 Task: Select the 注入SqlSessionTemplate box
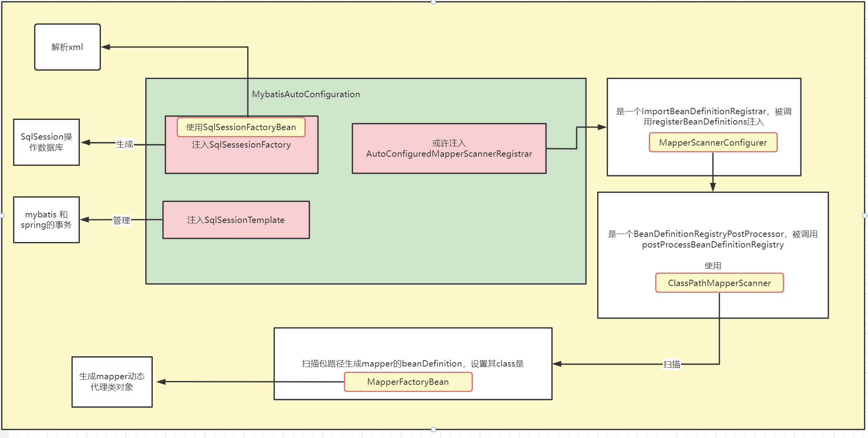[236, 220]
